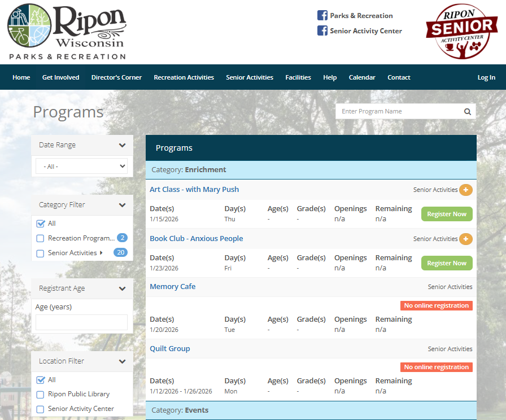Expand Book Club details with plus icon
The height and width of the screenshot is (420, 506).
click(466, 239)
